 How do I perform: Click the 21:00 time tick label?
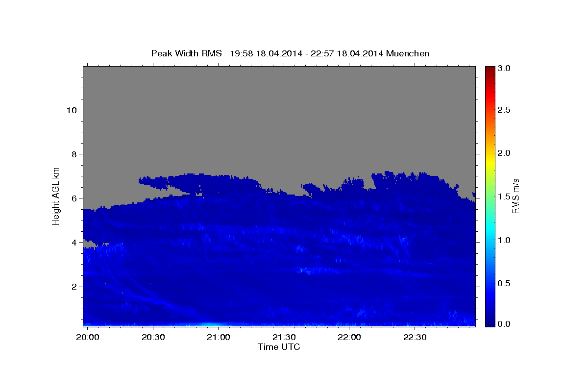[x=218, y=338]
